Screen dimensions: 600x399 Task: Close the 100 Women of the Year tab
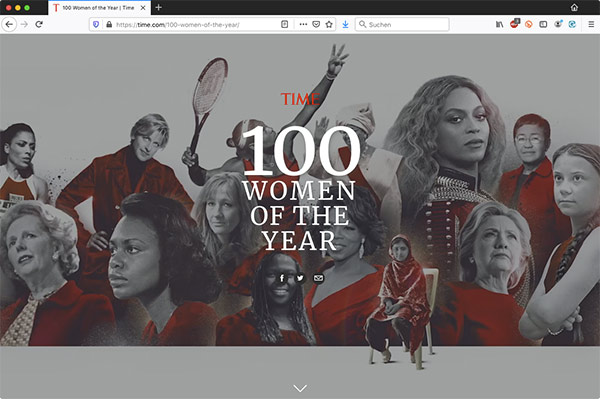point(143,8)
